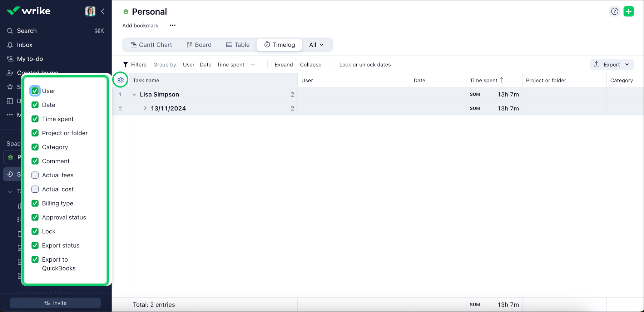
Task: Switch to the Board view tab
Action: point(199,45)
